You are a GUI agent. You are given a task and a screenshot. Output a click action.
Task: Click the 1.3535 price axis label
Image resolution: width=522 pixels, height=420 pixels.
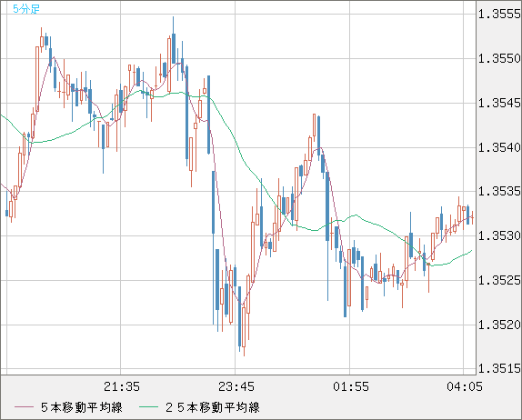click(499, 191)
